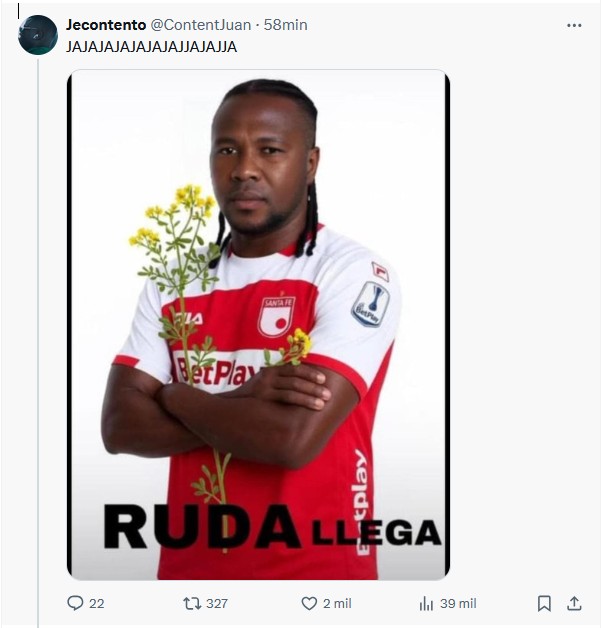Click the JAJAJAJA tweet text

click(151, 47)
